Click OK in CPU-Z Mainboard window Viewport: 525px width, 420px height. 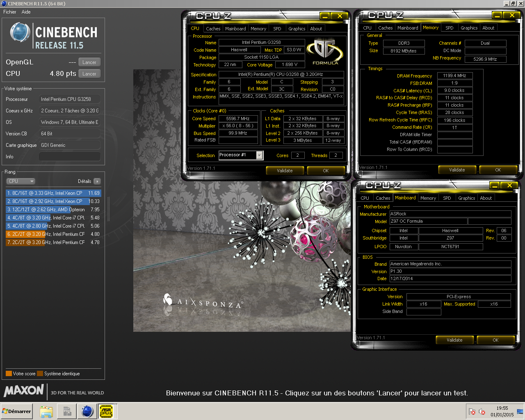point(495,340)
